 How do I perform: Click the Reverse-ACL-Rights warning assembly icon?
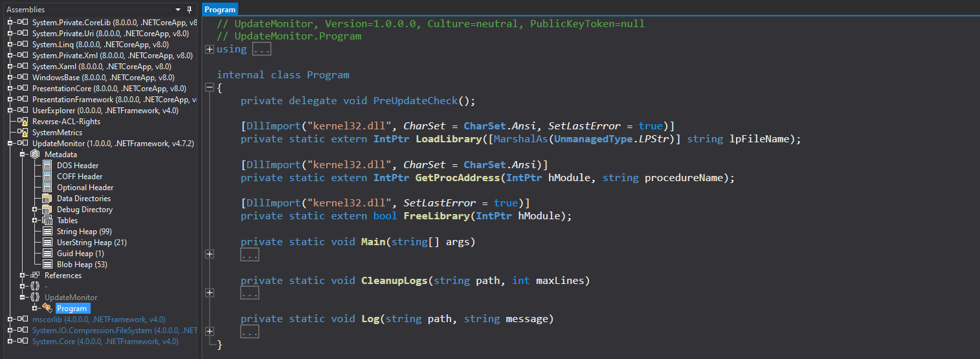pyautogui.click(x=23, y=122)
